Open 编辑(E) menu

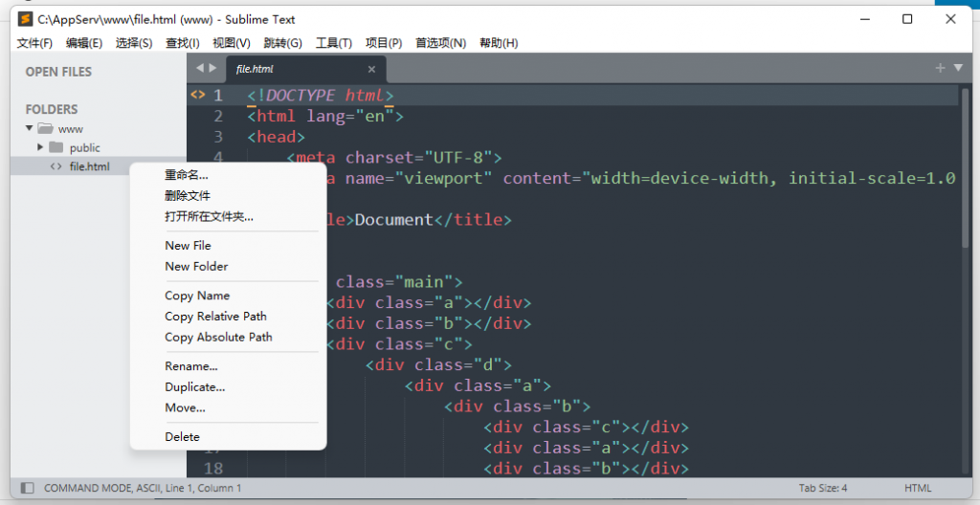tap(84, 42)
